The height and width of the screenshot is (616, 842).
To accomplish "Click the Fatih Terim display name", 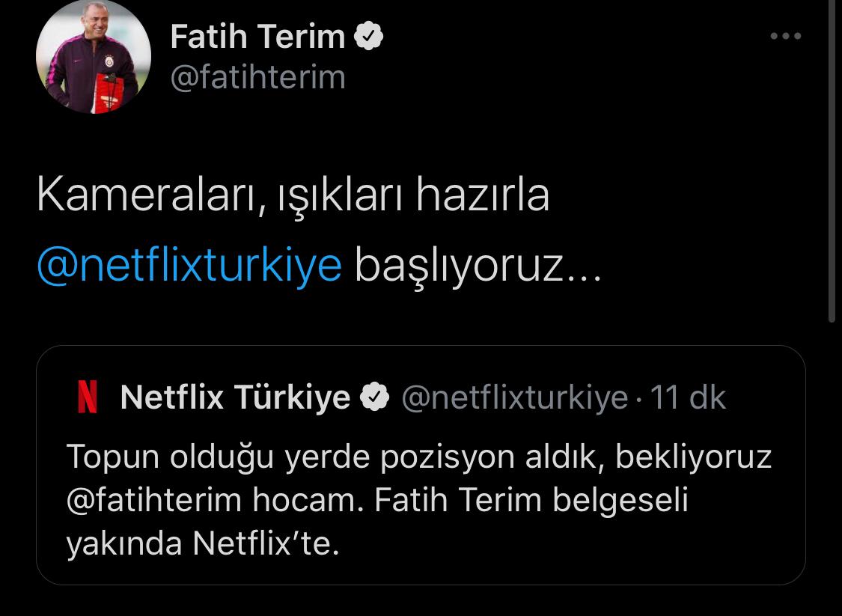I will tap(257, 37).
